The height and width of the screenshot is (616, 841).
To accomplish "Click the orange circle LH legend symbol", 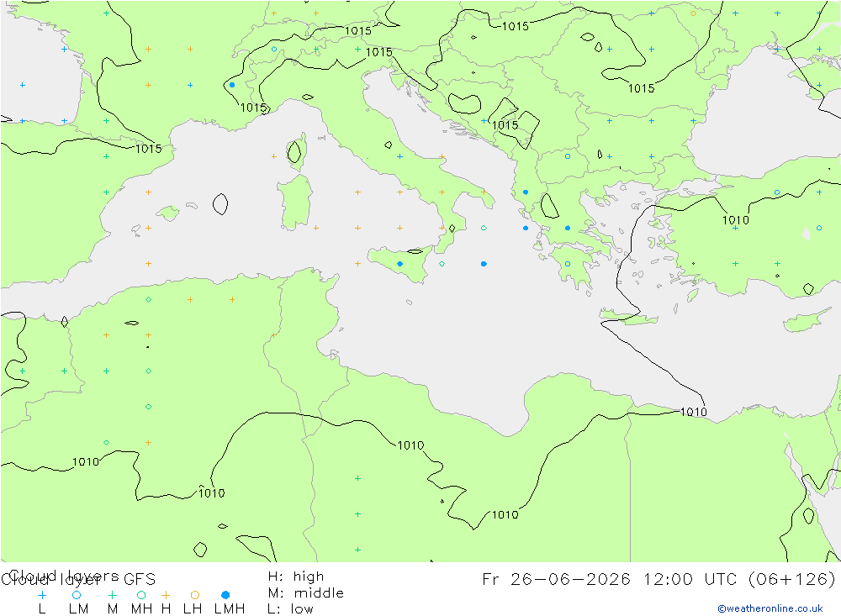I will [195, 594].
